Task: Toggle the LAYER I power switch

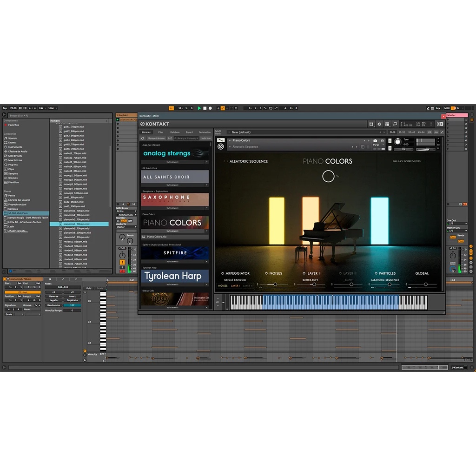Action: click(x=304, y=273)
